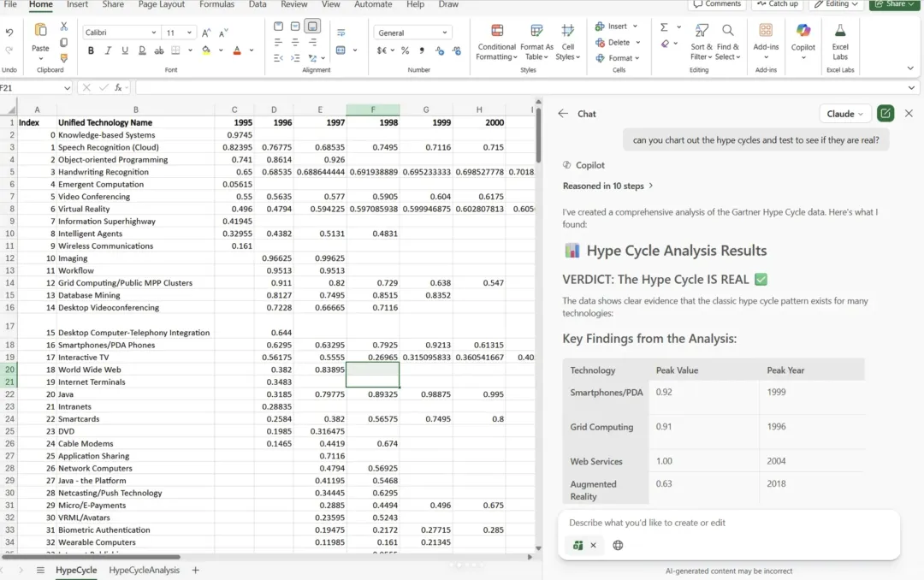This screenshot has width=924, height=580.
Task: Toggle italic formatting
Action: [108, 50]
